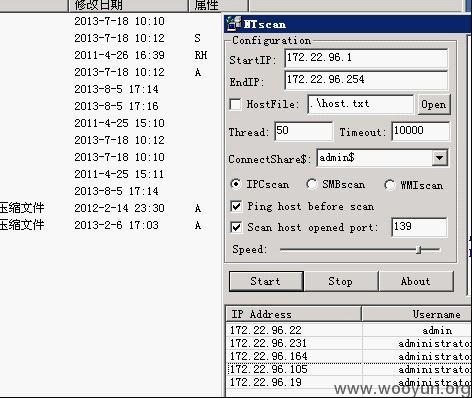Click file row dated 2012-2-14 23:30

119,208
